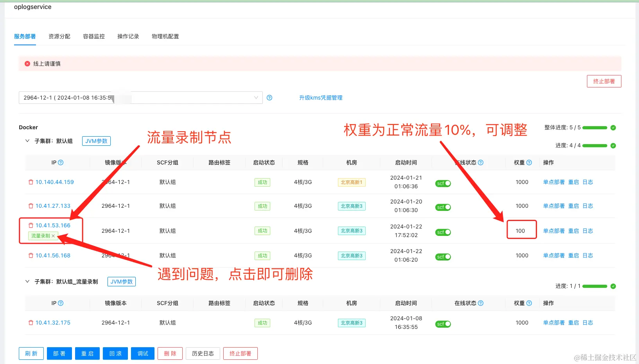Screen dimensions: 639x364
Task: Remove the 流量录制 tag via its × icon
Action: 54,236
